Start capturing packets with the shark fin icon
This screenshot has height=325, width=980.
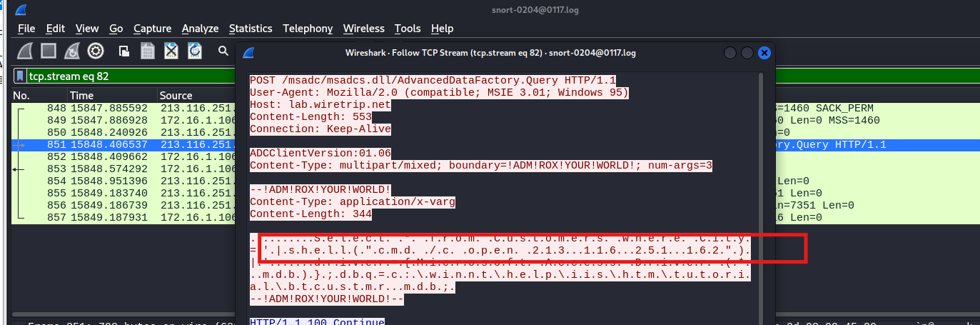point(26,51)
